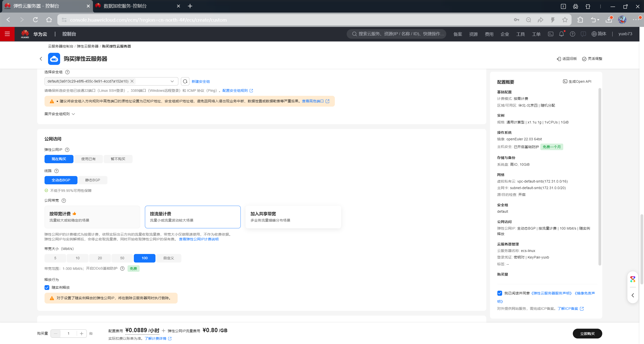Toggle the service agreement checkbox

pos(500,293)
